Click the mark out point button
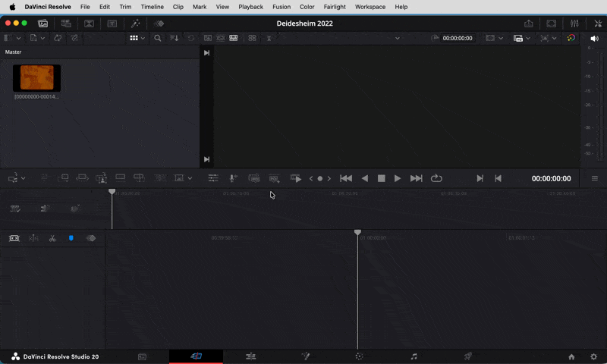 pyautogui.click(x=498, y=178)
